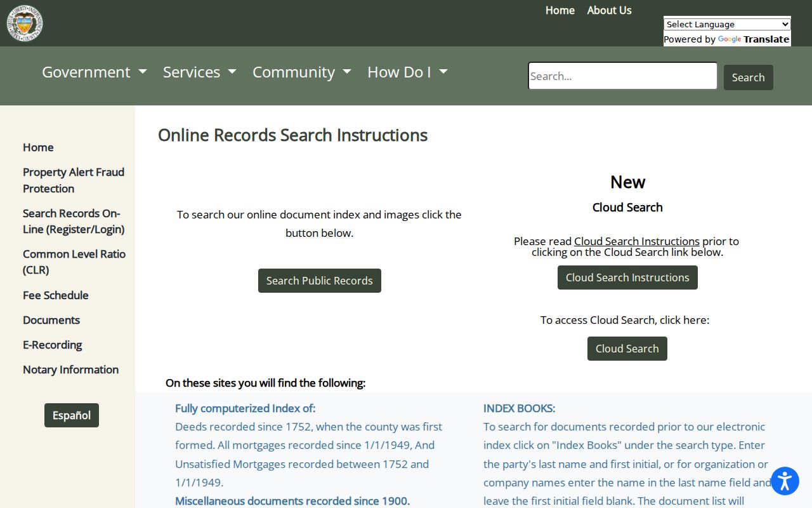Image resolution: width=812 pixels, height=508 pixels.
Task: Click the Search Public Records button
Action: [x=320, y=281]
